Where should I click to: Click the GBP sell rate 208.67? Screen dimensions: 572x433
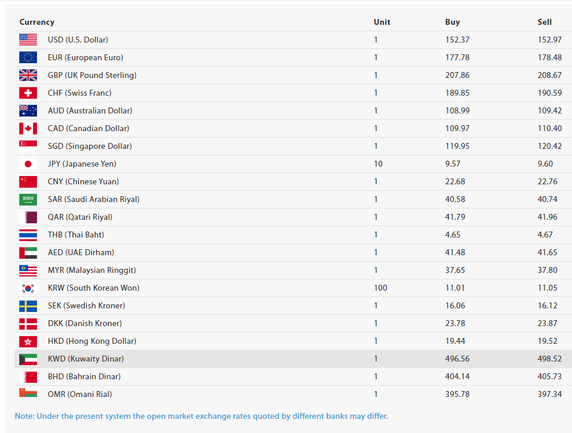click(549, 75)
